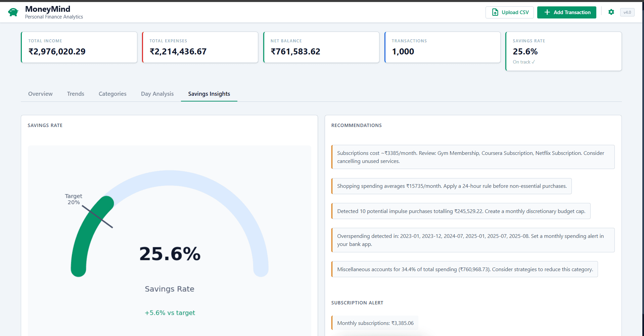Click the v4.0 version badge
The width and height of the screenshot is (644, 336).
click(x=627, y=12)
